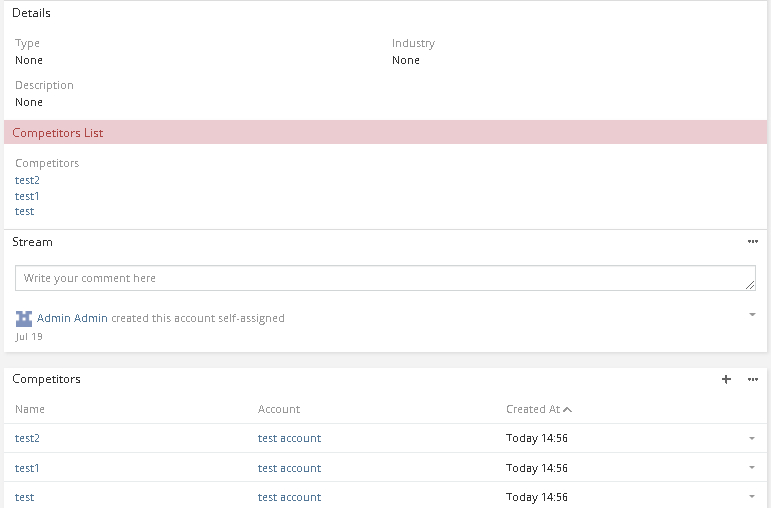Screen dimensions: 771x508
Task: Open test1 record in Competitors table
Action: (27, 468)
